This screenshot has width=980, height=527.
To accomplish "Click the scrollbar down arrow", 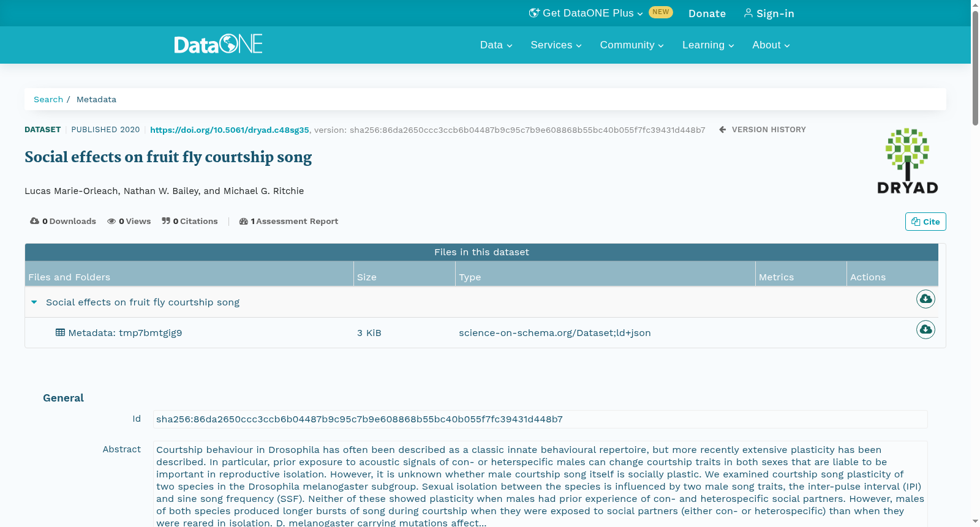I will pyautogui.click(x=975, y=521).
